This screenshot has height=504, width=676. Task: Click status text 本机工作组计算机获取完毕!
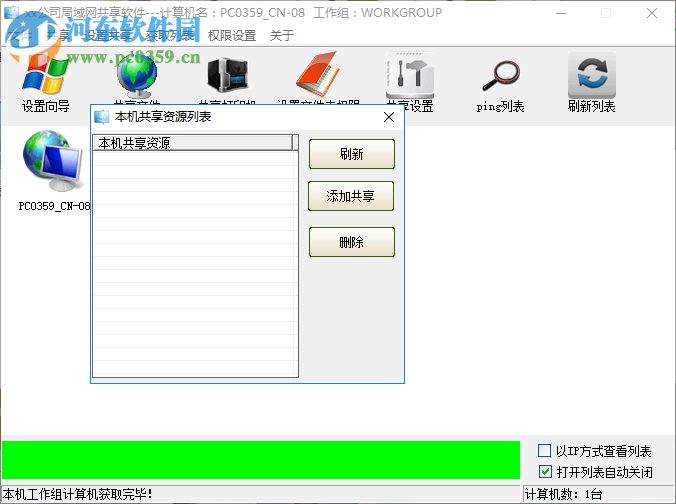[78, 494]
